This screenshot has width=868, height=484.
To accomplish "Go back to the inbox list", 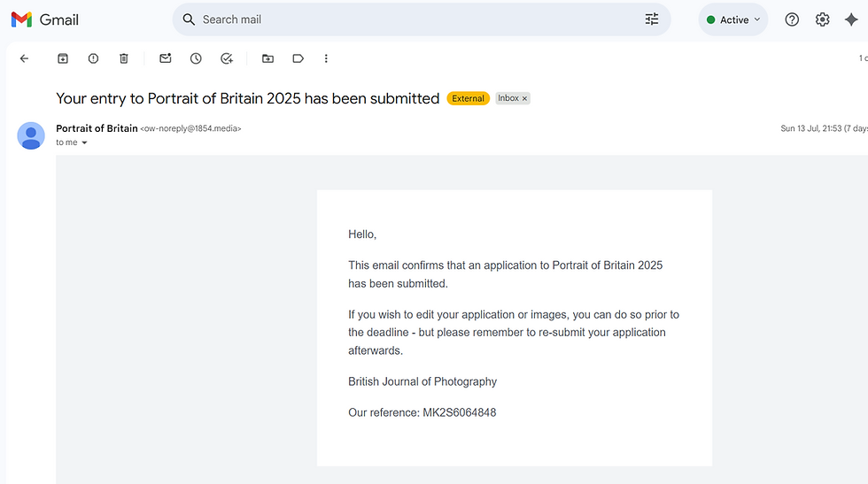I will (24, 58).
